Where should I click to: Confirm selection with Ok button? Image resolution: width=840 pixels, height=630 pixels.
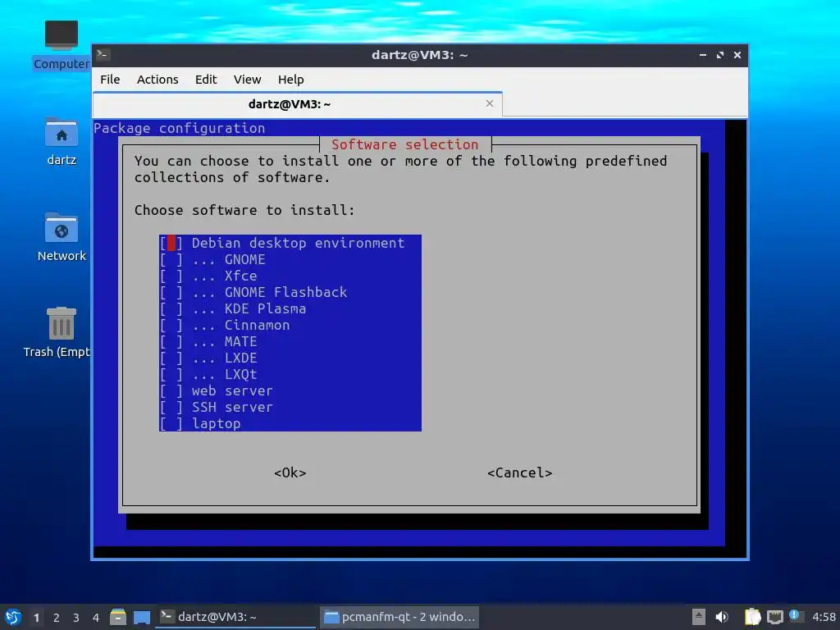(x=290, y=472)
